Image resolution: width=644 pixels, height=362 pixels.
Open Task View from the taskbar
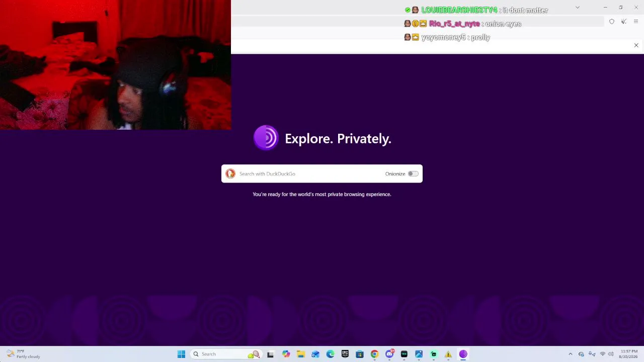click(270, 354)
